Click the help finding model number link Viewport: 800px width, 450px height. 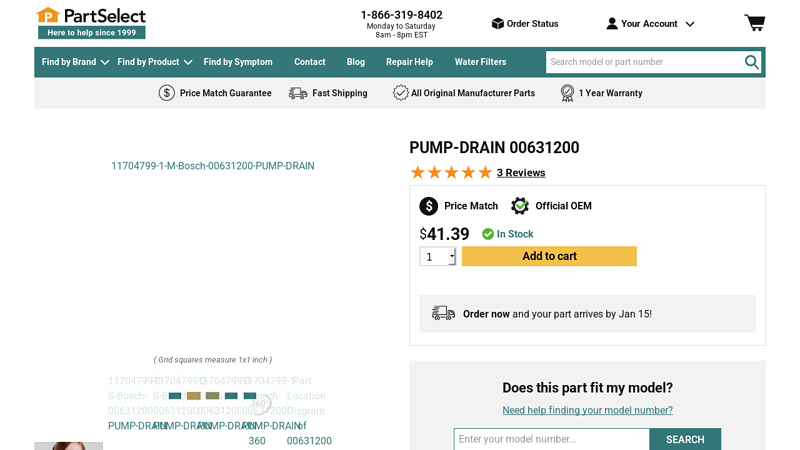pos(587,410)
